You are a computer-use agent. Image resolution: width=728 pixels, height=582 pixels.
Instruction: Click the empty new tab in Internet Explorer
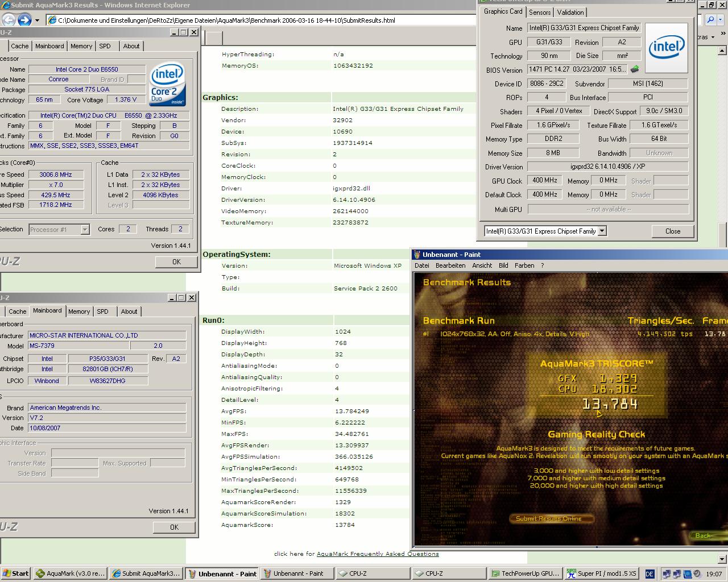coord(214,38)
